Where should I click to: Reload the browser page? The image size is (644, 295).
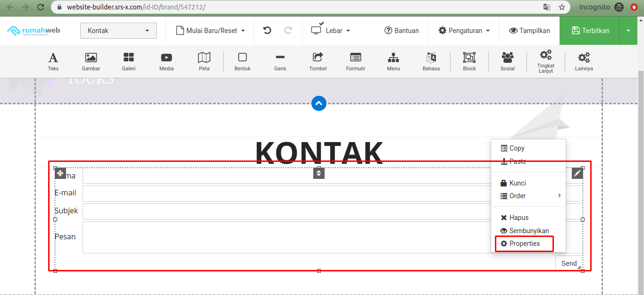coord(41,7)
